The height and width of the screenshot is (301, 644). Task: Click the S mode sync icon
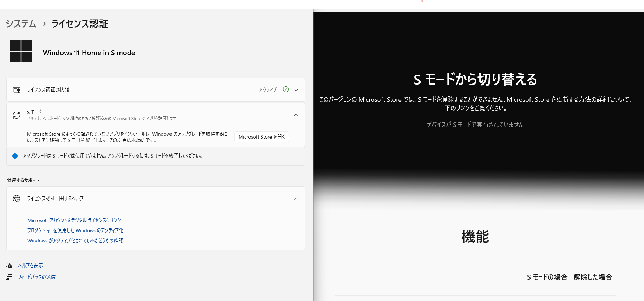coord(17,115)
